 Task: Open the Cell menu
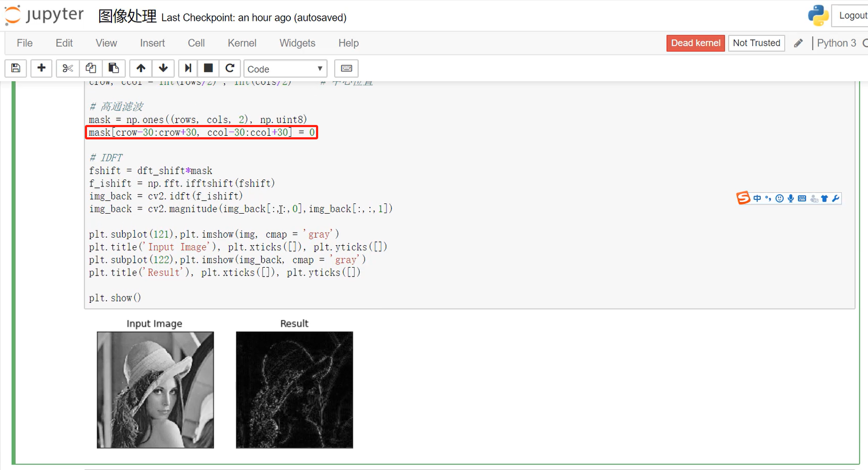coord(196,43)
